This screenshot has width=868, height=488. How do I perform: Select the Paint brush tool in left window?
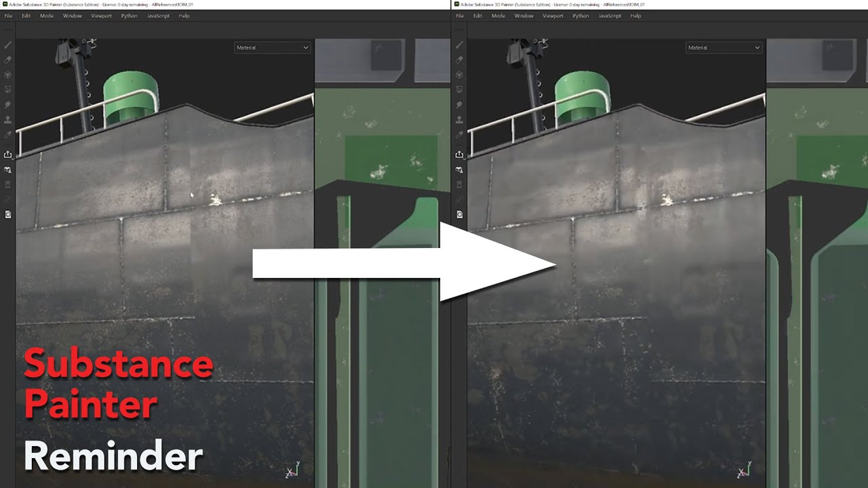[x=8, y=45]
